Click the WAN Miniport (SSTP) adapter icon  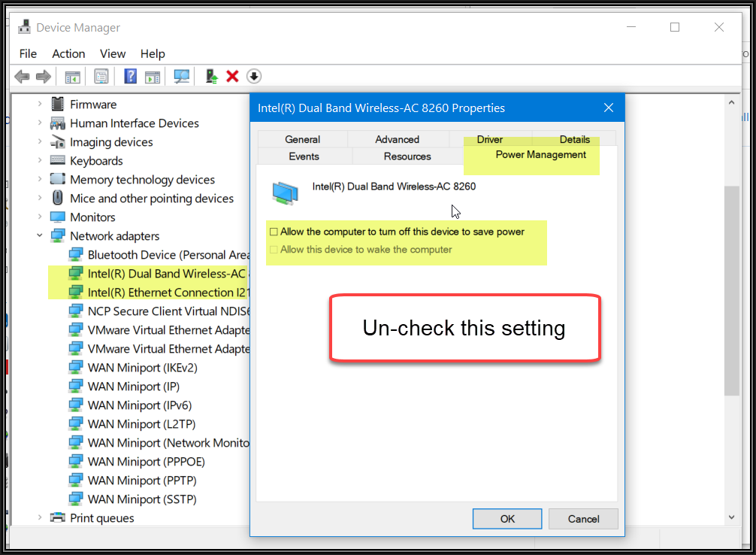point(75,499)
